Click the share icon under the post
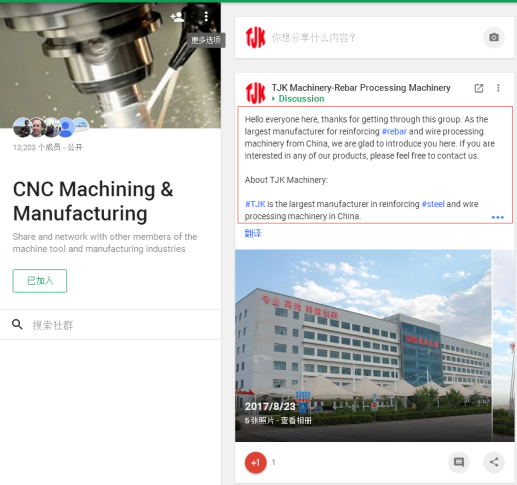Screen dimensions: 517x485 coord(494,462)
